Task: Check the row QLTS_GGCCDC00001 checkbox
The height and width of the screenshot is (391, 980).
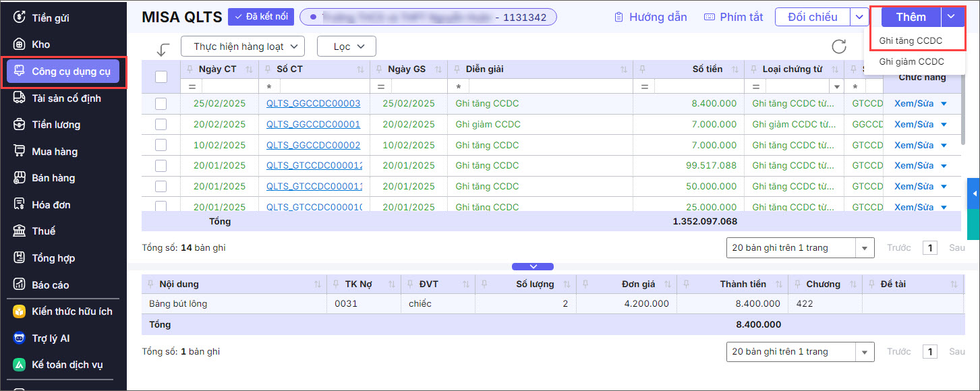Action: 161,125
